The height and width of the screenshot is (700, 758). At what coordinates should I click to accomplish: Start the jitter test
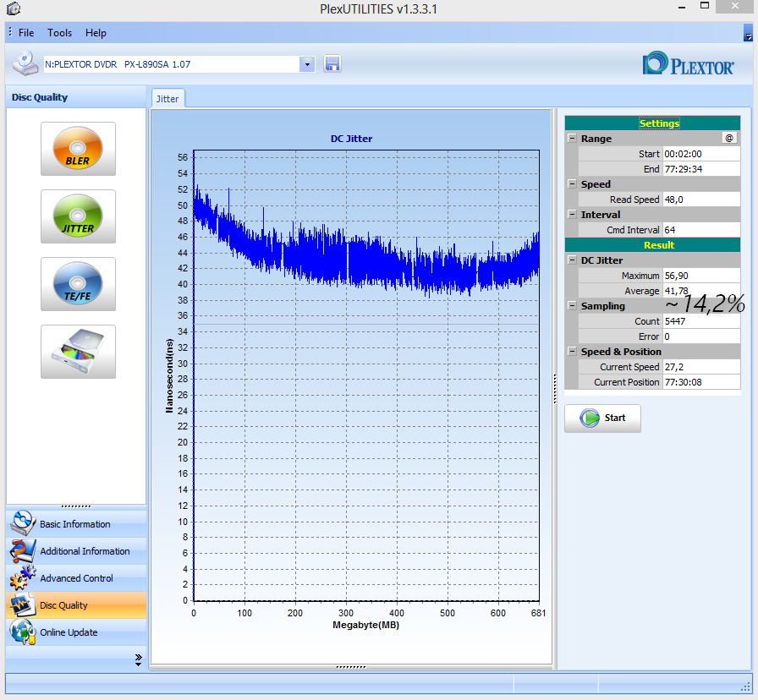[602, 418]
